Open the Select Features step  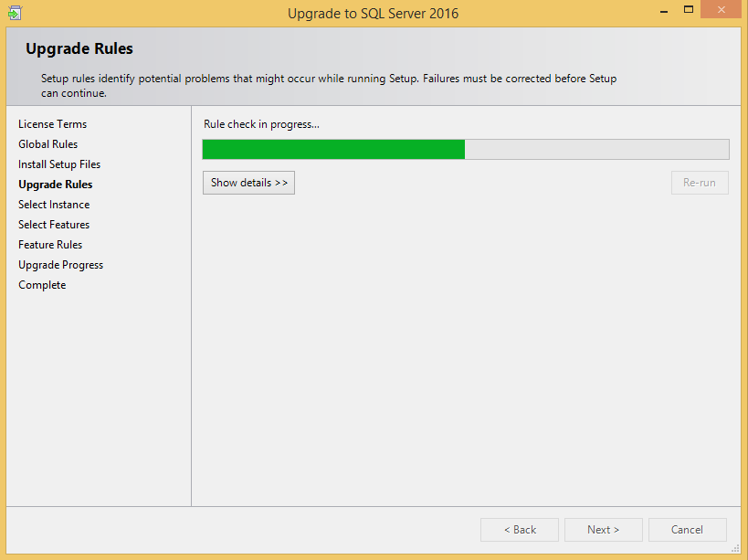(x=54, y=225)
